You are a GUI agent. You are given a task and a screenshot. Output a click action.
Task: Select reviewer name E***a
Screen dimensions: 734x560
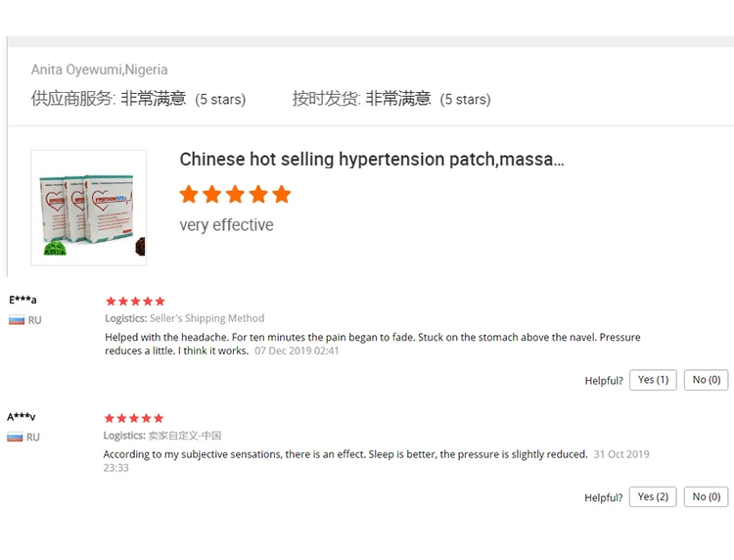(23, 300)
